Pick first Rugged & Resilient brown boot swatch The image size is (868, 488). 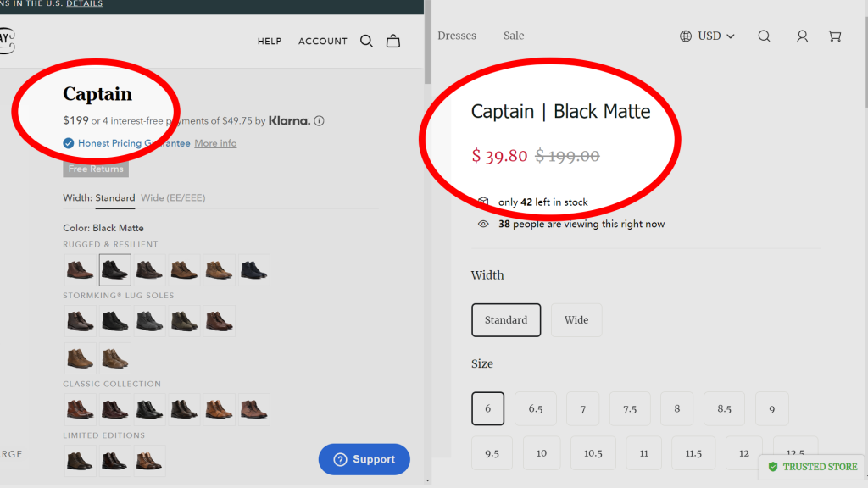click(81, 270)
